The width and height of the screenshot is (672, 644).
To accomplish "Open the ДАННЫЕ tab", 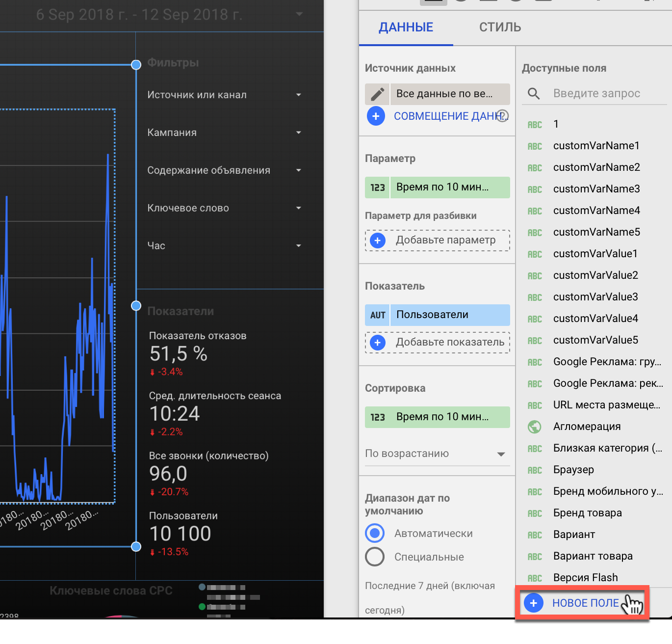I will click(406, 27).
